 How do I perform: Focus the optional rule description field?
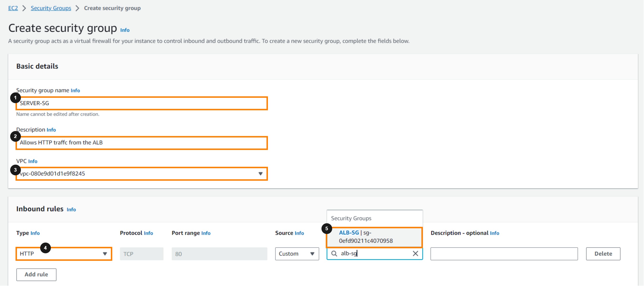[x=504, y=254]
